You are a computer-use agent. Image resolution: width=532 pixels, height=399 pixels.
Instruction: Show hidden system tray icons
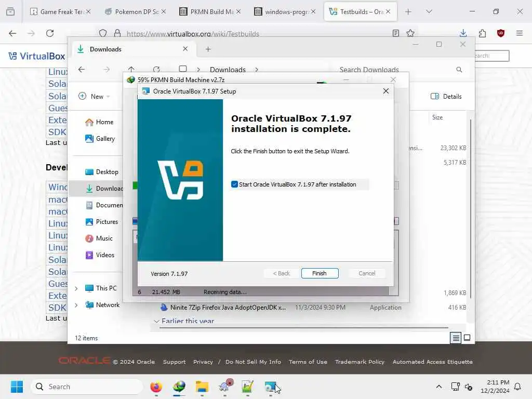click(x=438, y=387)
